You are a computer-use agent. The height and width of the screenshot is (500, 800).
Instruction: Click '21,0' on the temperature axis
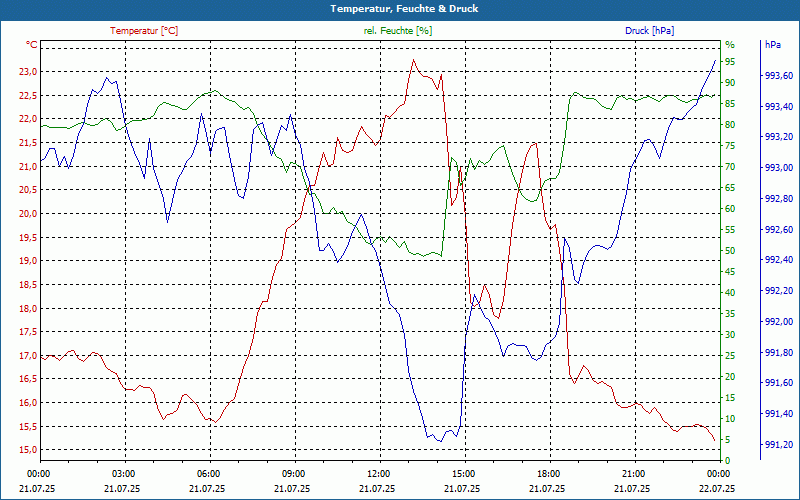pyautogui.click(x=28, y=166)
